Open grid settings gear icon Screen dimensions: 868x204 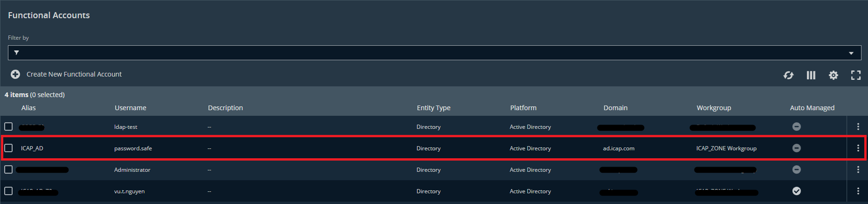point(833,75)
